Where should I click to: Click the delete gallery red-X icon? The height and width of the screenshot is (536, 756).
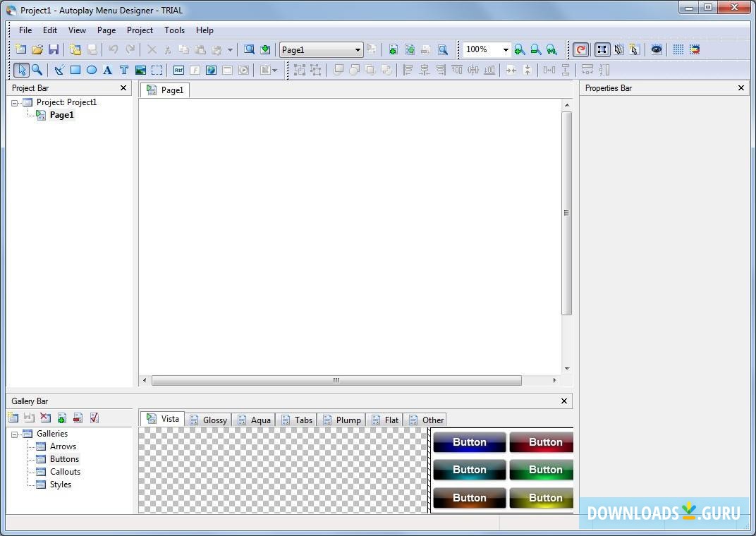click(x=45, y=418)
